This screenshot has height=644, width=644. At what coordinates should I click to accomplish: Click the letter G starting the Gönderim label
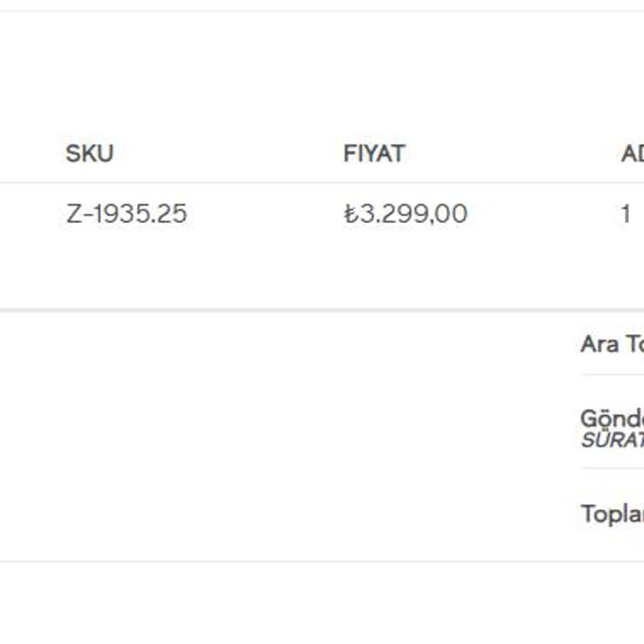(589, 418)
